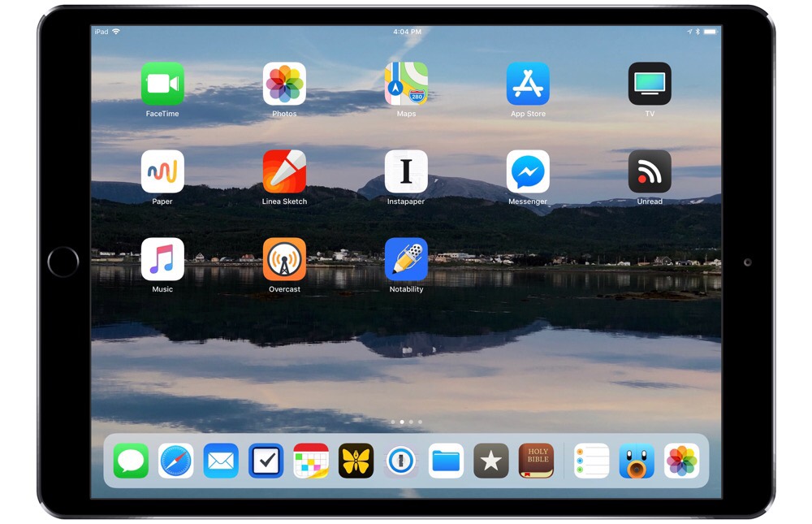Open the Holy Bible app
The height and width of the screenshot is (524, 812).
[536, 461]
